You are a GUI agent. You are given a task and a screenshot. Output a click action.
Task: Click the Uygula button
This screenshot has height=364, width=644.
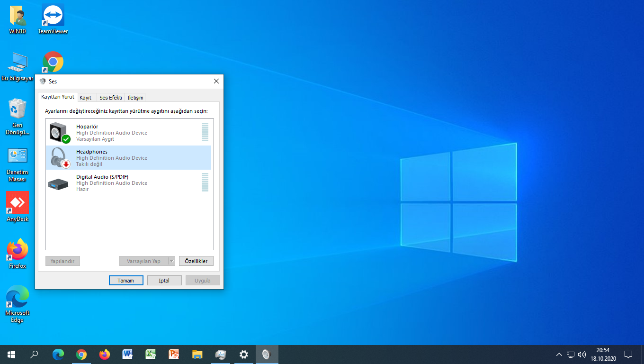(203, 281)
